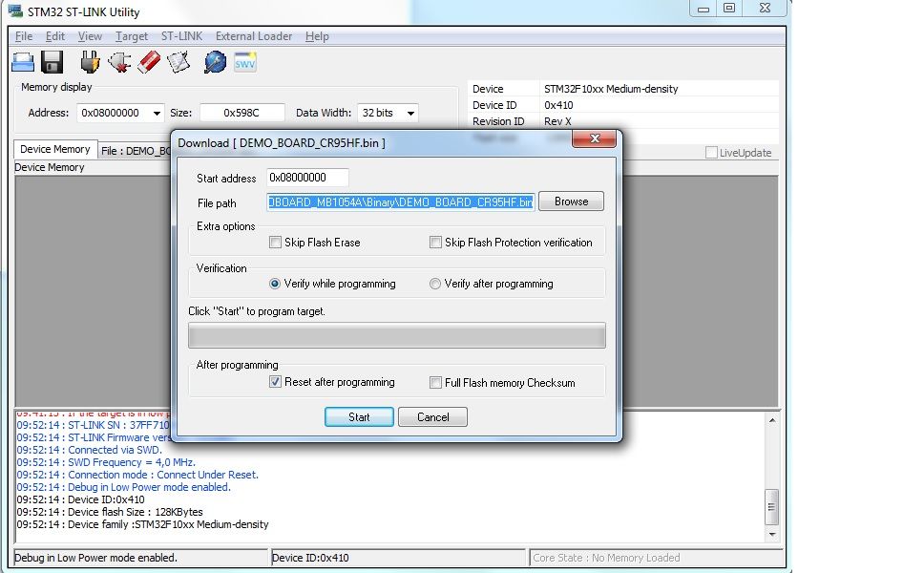
Task: Click the Full chip erase eraser icon
Action: [x=149, y=62]
